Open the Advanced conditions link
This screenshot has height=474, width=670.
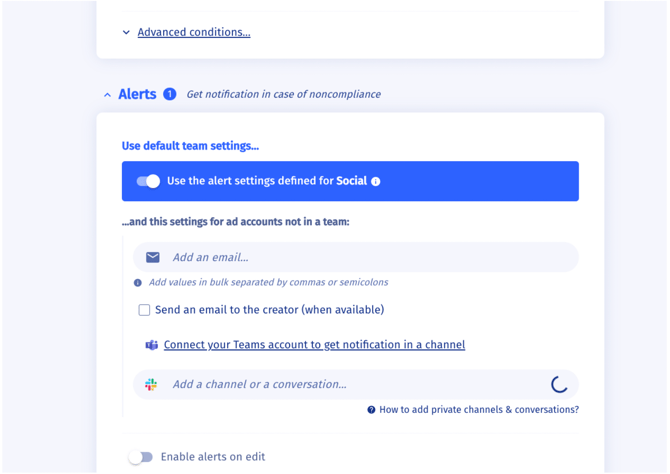(194, 32)
